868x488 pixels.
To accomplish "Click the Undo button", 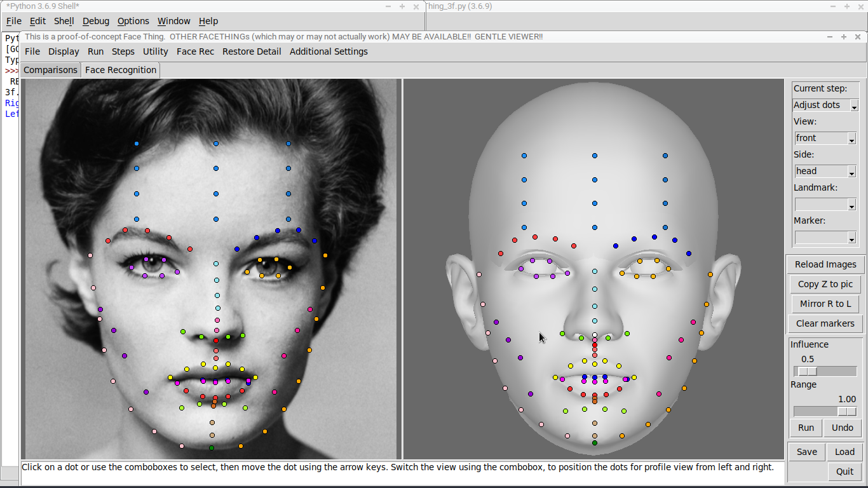I will point(843,428).
